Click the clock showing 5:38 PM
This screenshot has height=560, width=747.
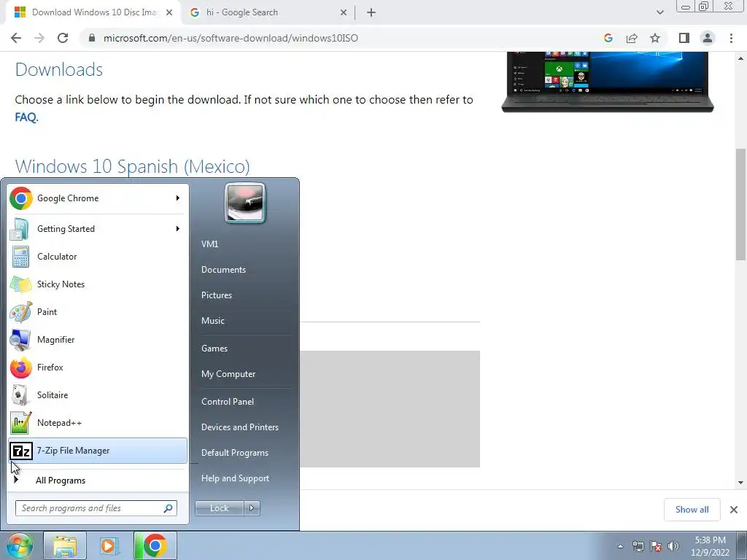click(x=710, y=540)
